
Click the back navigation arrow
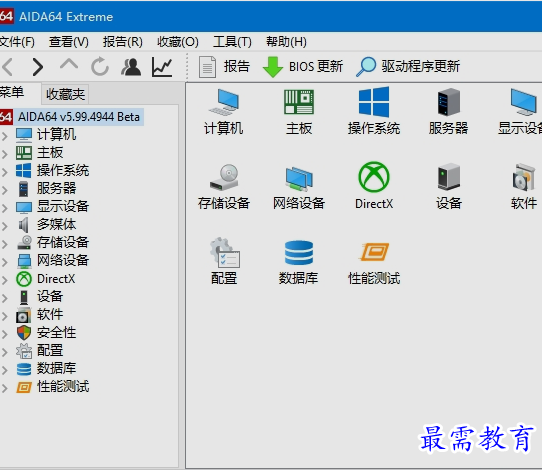[x=8, y=67]
